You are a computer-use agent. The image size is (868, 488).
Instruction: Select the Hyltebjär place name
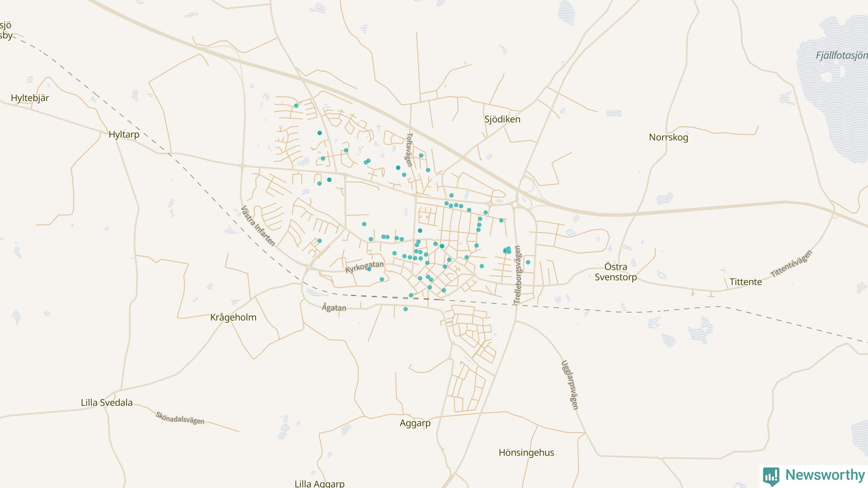tap(30, 98)
